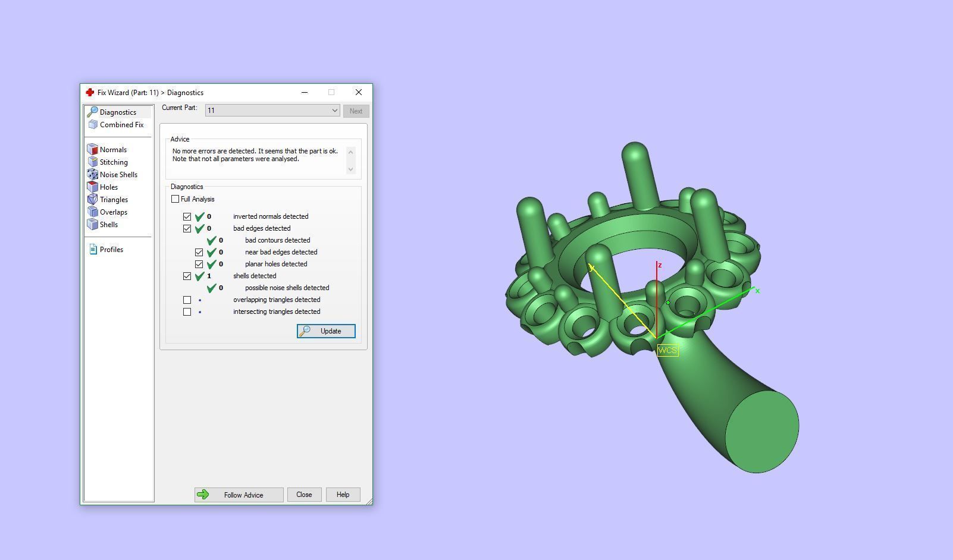Select the Noise Shells icon
Image resolution: width=953 pixels, height=560 pixels.
(x=92, y=175)
